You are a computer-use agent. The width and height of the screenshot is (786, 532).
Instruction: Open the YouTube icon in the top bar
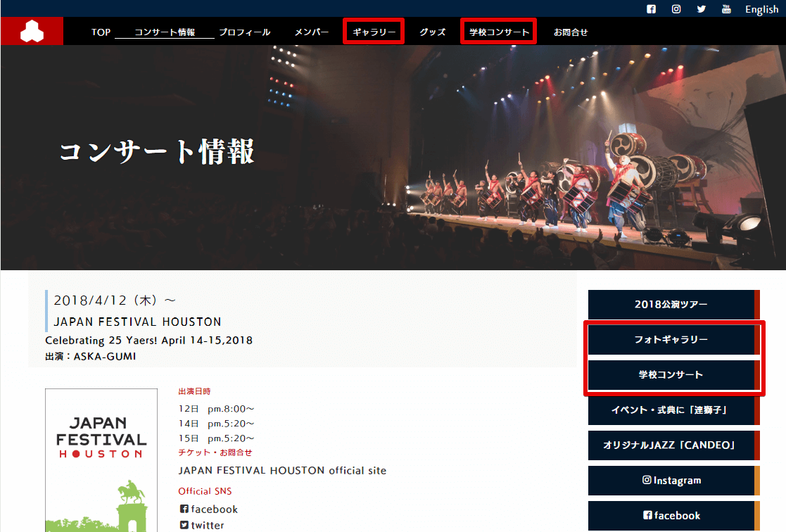point(726,9)
